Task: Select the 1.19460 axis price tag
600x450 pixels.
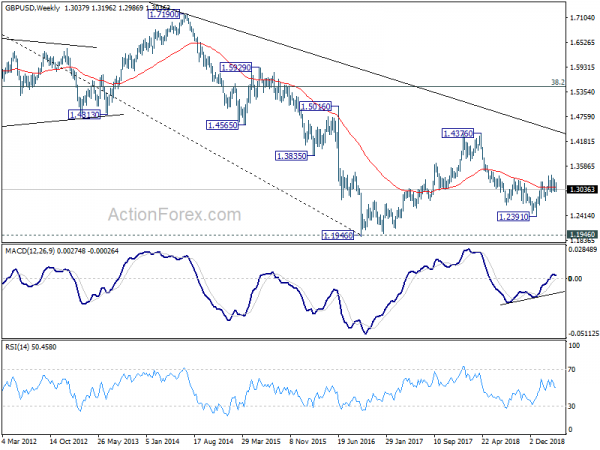Action: pyautogui.click(x=582, y=234)
